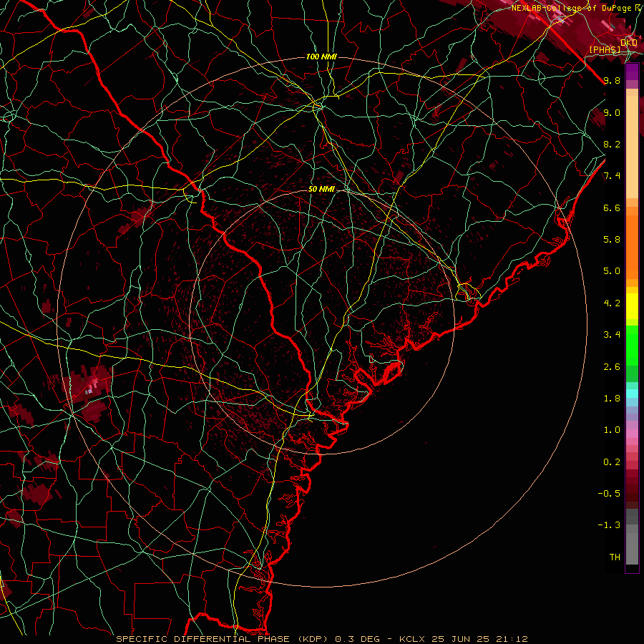Screen dimensions: 644x644
Task: Click the [PHAS] units label
Action: (x=605, y=49)
